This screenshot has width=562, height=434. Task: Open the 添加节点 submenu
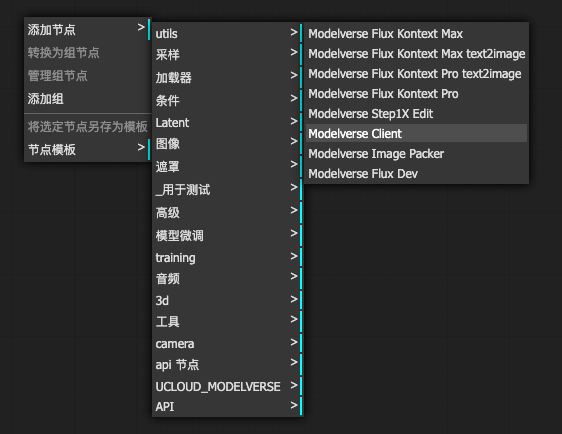[x=88, y=29]
